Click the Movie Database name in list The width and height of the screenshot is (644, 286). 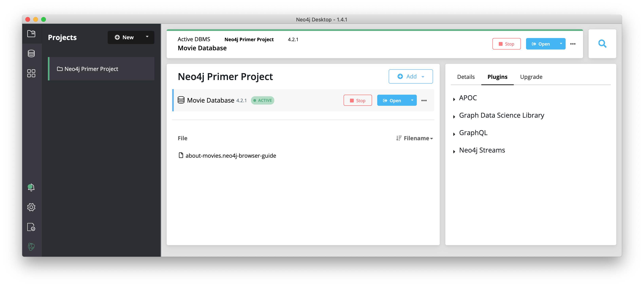(211, 100)
